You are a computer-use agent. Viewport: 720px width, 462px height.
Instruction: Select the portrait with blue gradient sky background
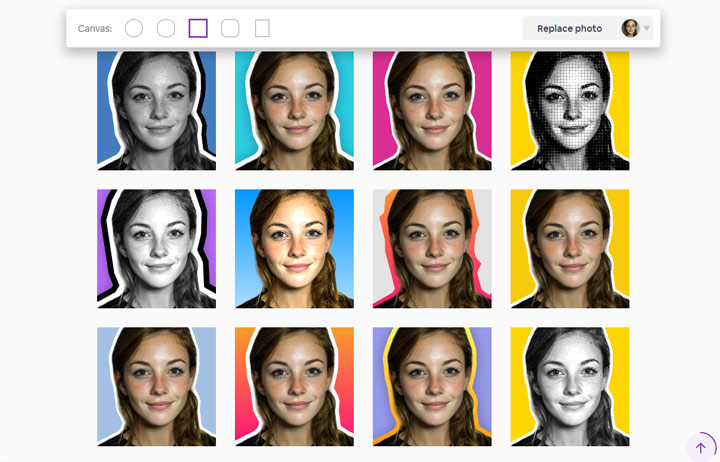coord(294,248)
